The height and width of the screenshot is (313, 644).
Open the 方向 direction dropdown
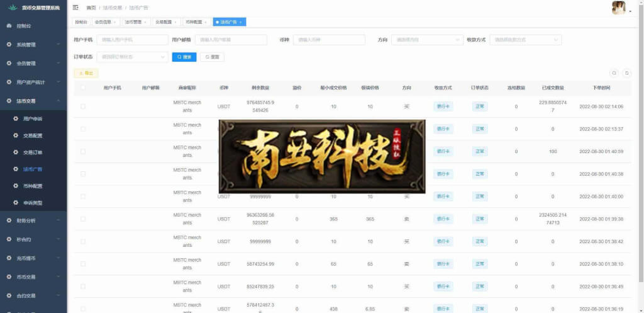coord(427,40)
